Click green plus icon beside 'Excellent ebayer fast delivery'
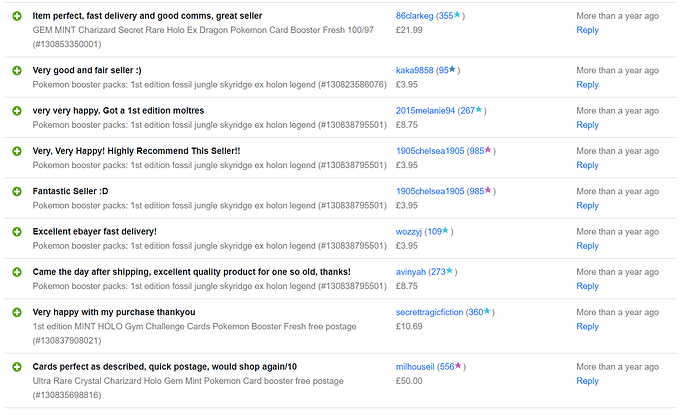690x415 pixels. [17, 232]
